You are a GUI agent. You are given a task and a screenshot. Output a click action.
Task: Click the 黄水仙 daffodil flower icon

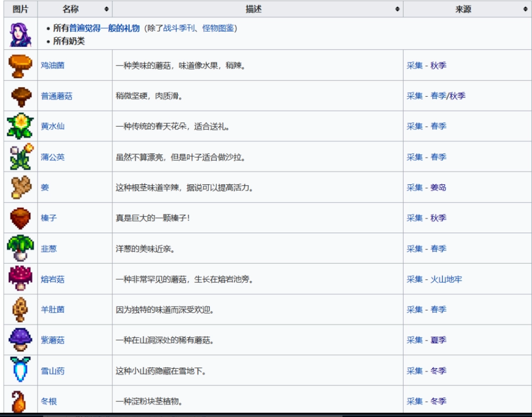pyautogui.click(x=20, y=126)
